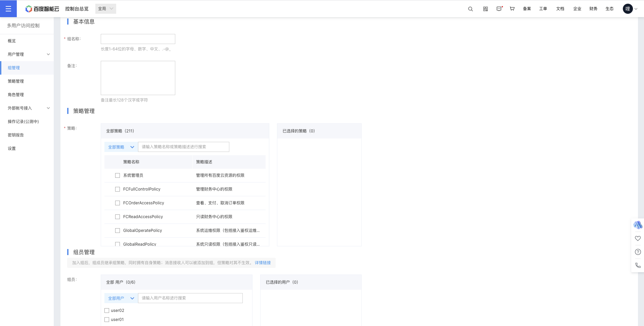Tick the FCFullControlPolicy checkbox
Screen dimensions: 644x326
[118, 189]
